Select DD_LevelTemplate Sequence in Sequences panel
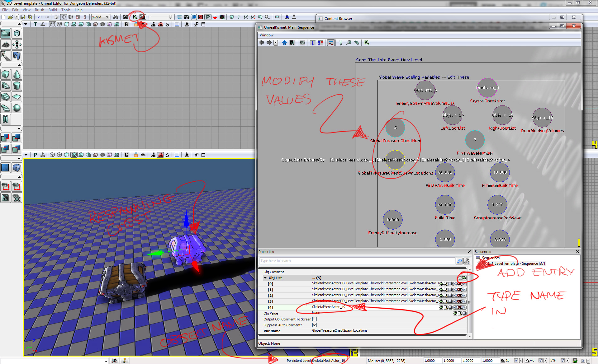Viewport: 598px width, 364px height. [x=516, y=264]
